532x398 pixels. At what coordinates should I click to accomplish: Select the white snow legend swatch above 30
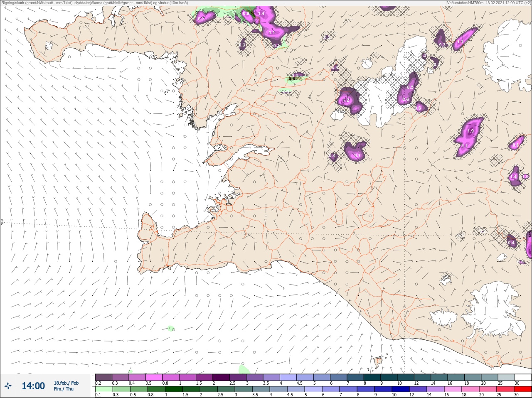[x=523, y=377]
